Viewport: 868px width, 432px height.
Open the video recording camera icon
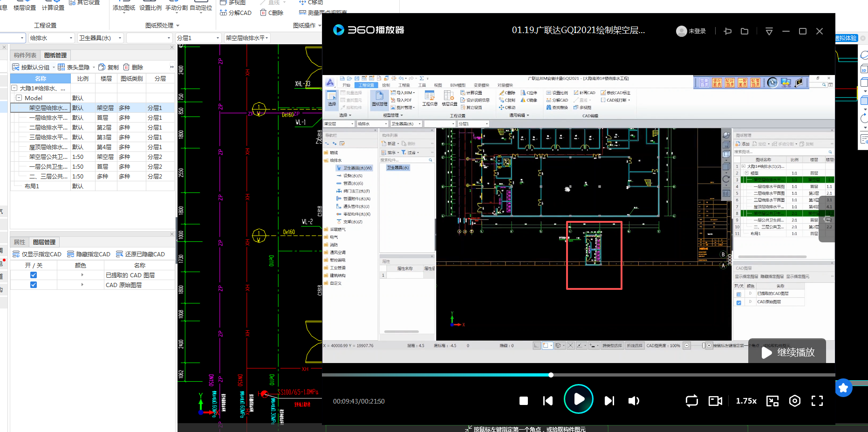point(715,401)
